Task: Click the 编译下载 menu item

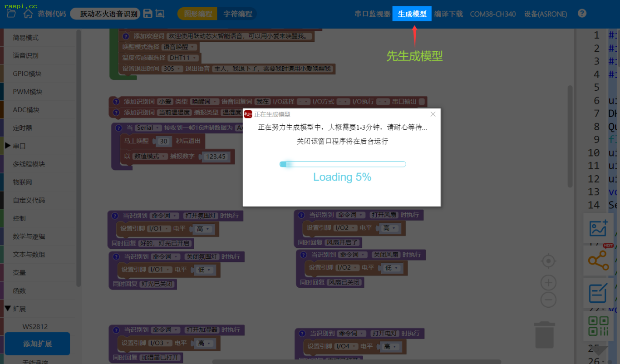Action: pyautogui.click(x=448, y=14)
